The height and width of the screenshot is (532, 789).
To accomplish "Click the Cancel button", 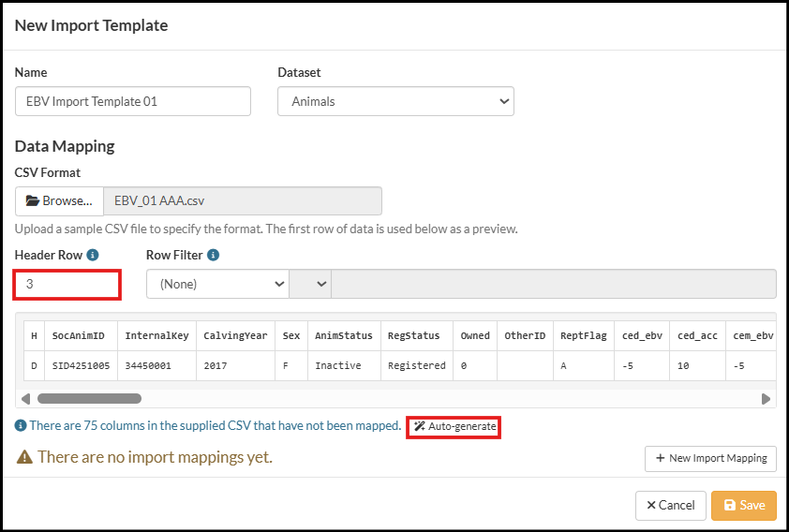I will 670,505.
